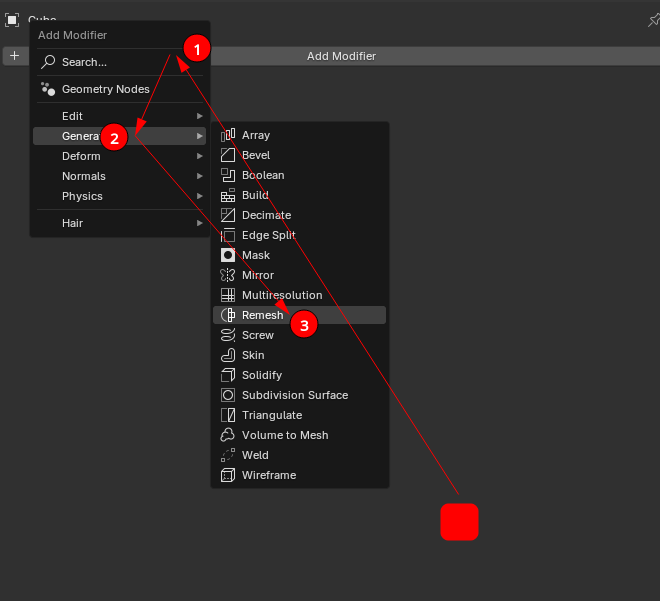Screen dimensions: 660x601
Task: Click the Remesh modifier icon
Action: point(228,315)
